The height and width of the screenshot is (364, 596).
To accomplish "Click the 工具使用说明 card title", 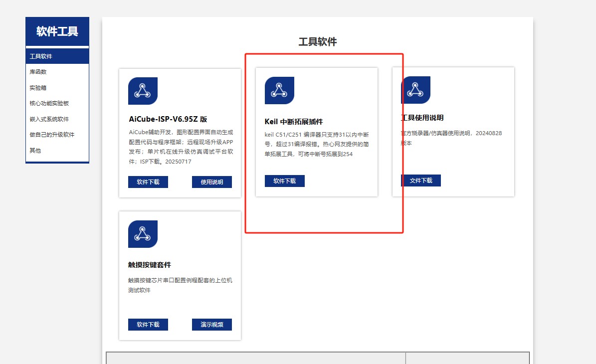I will pos(422,118).
